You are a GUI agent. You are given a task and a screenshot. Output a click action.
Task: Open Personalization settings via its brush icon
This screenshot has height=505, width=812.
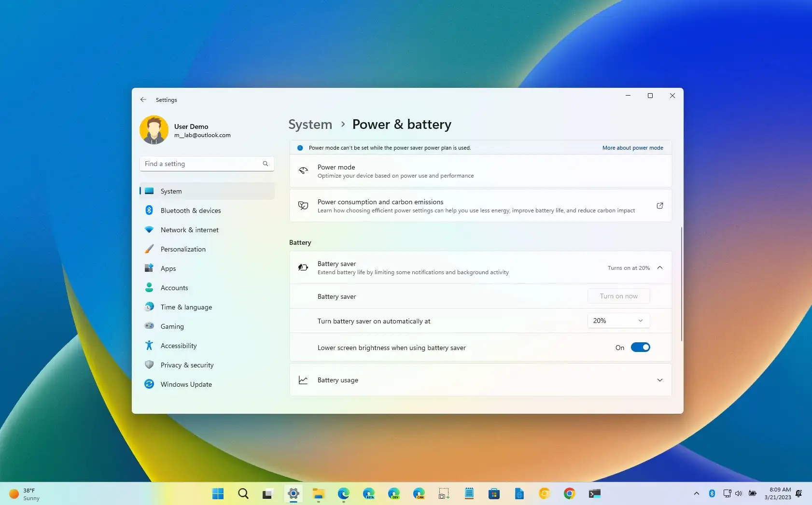tap(149, 249)
